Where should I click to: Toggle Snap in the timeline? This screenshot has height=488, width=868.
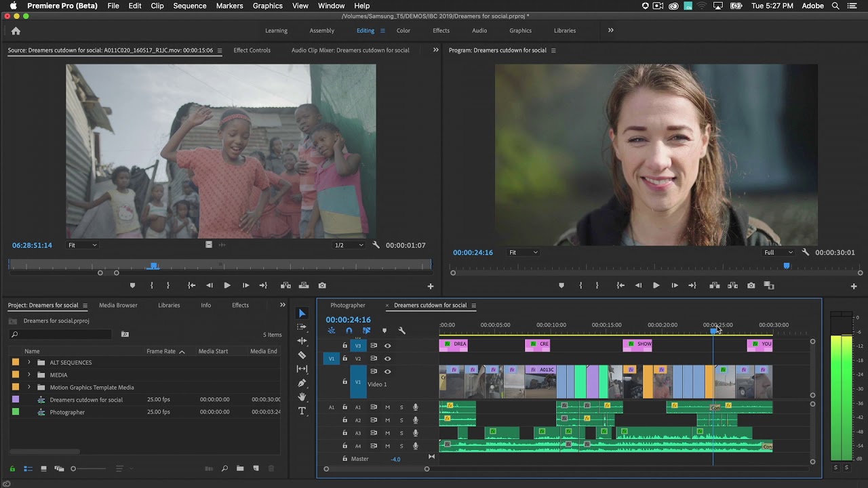coord(349,330)
